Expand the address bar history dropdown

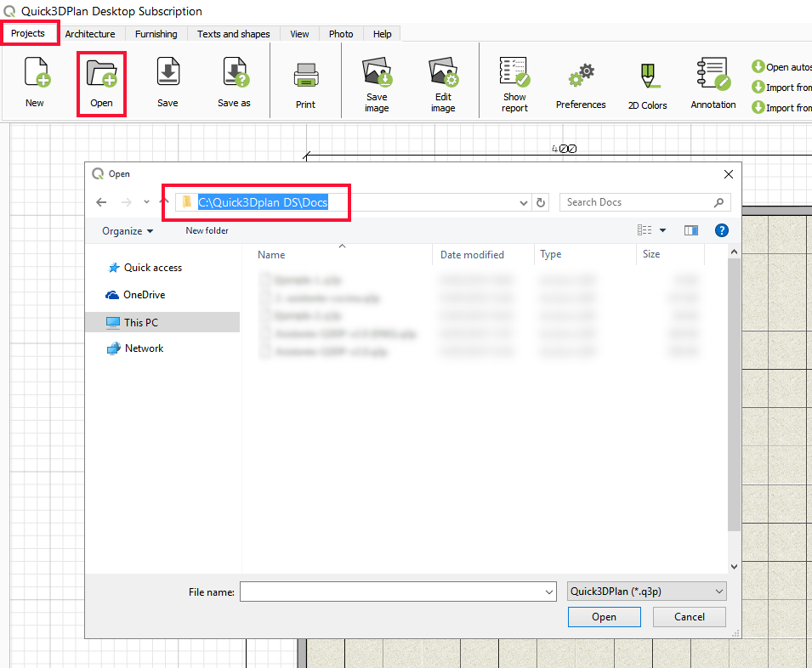524,203
